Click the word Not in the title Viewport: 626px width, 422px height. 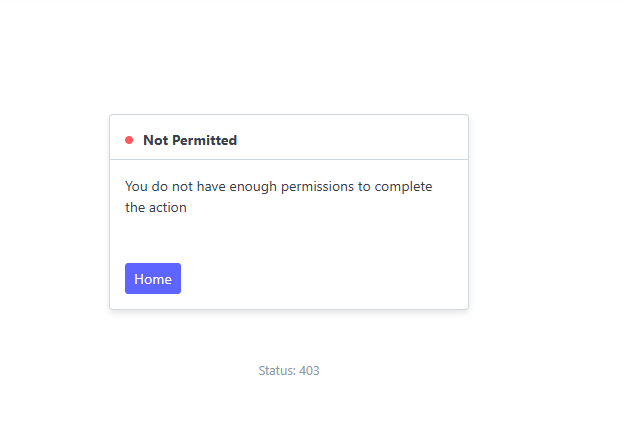click(x=155, y=140)
